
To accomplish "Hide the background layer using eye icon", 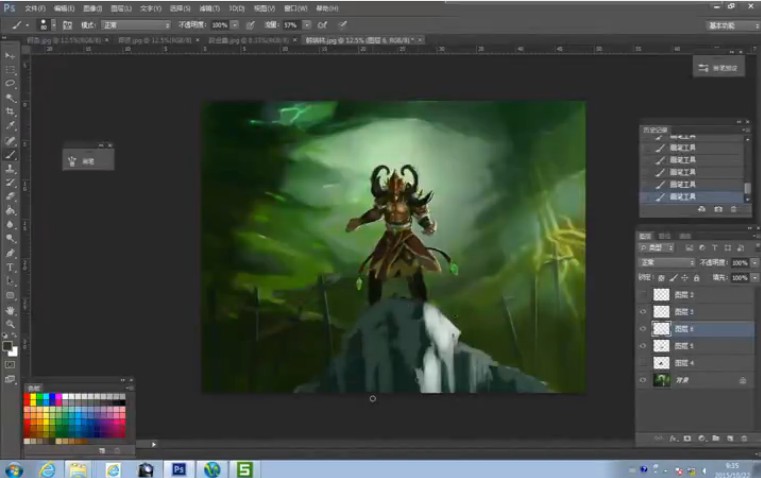I will pyautogui.click(x=644, y=380).
